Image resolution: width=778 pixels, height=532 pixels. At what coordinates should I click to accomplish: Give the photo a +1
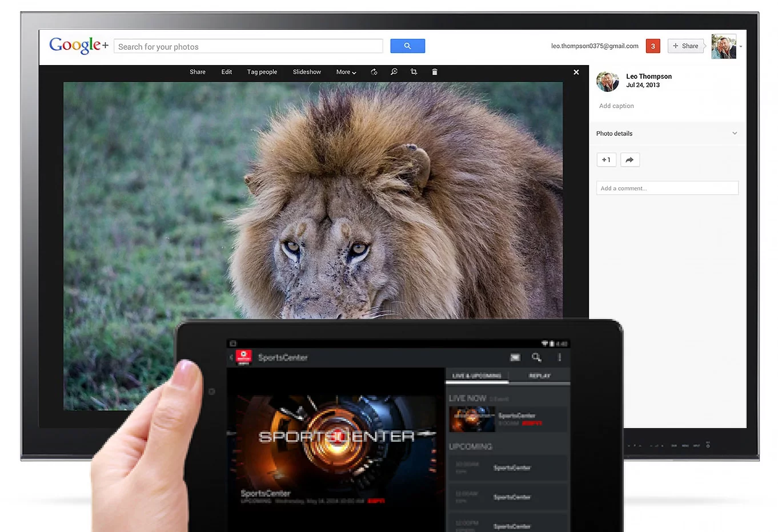tap(606, 160)
